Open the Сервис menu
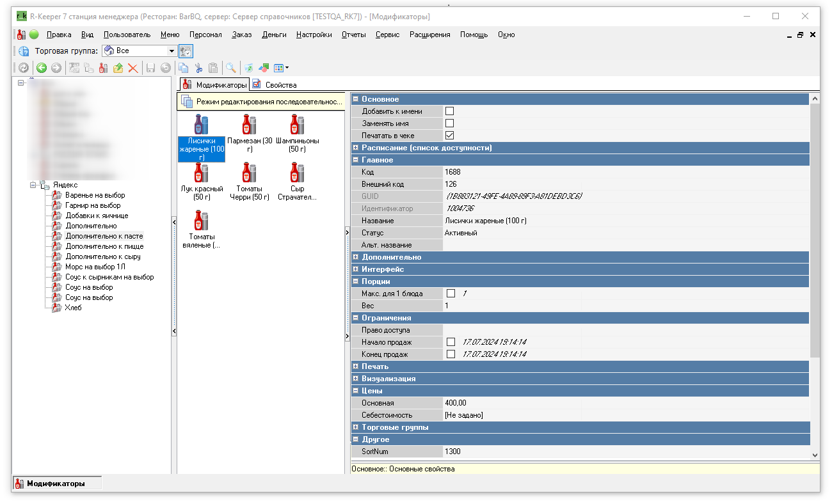Image resolution: width=832 pixels, height=504 pixels. pyautogui.click(x=387, y=35)
